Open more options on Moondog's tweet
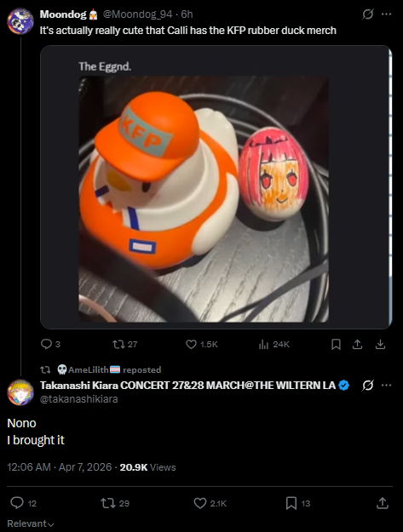This screenshot has height=532, width=403. pyautogui.click(x=386, y=14)
